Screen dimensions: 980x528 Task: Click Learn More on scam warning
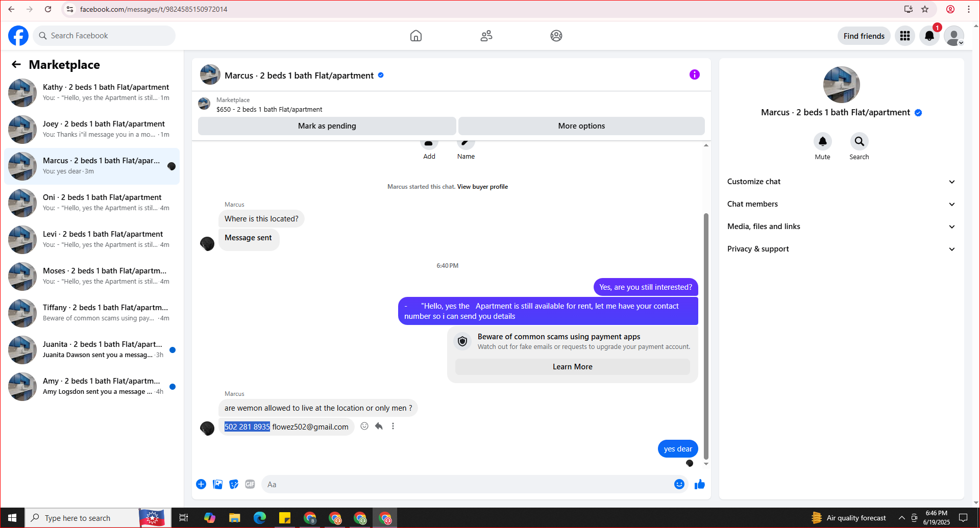(x=572, y=367)
